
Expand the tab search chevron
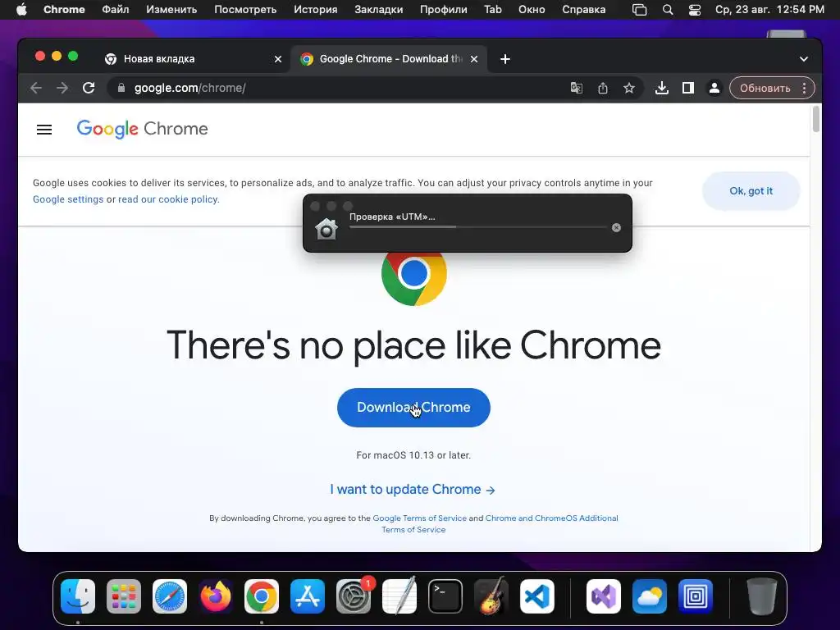pos(804,59)
